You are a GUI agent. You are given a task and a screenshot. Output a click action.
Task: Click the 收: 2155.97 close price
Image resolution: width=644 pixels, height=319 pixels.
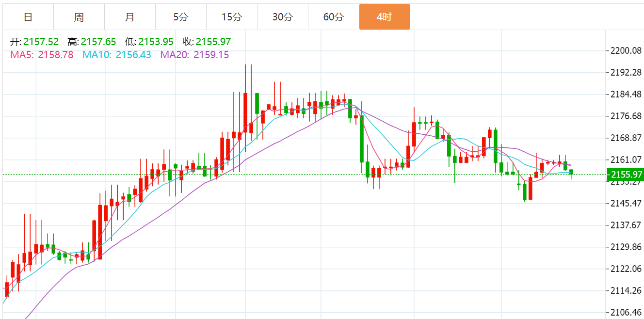(x=207, y=42)
